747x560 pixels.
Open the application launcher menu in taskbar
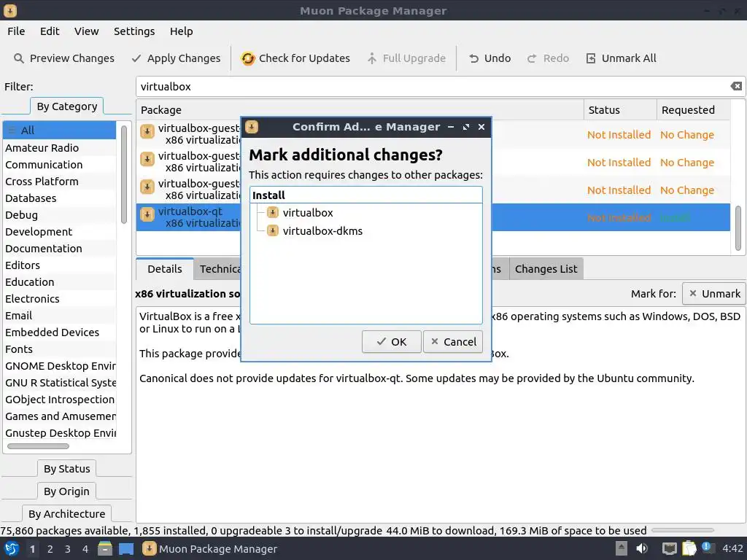[x=12, y=549]
